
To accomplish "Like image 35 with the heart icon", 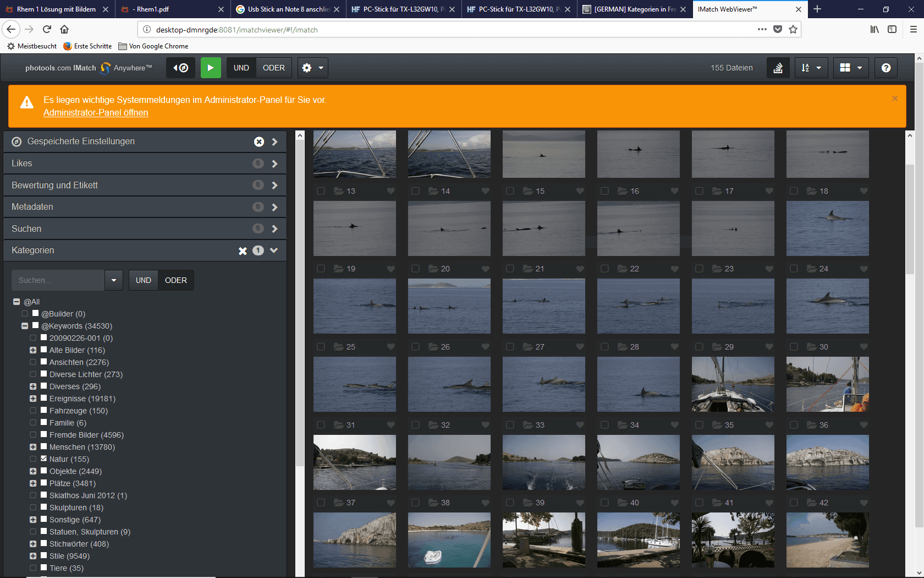I will coord(769,425).
